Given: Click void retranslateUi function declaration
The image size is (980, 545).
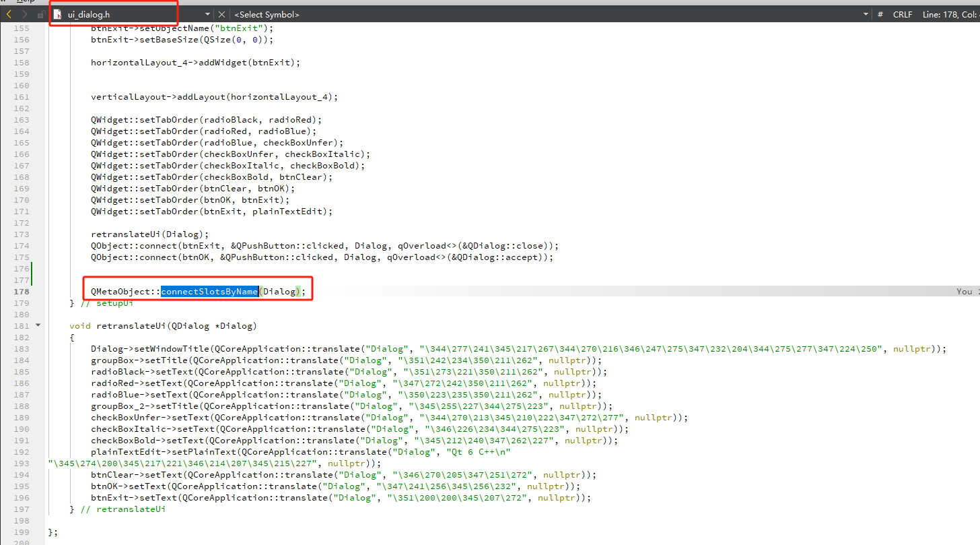Looking at the screenshot, I should point(163,326).
